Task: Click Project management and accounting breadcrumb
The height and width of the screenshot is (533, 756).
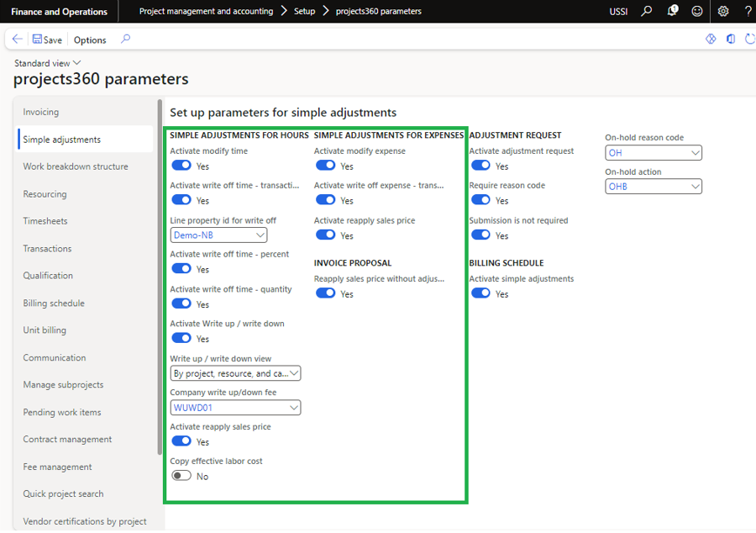Action: 206,12
